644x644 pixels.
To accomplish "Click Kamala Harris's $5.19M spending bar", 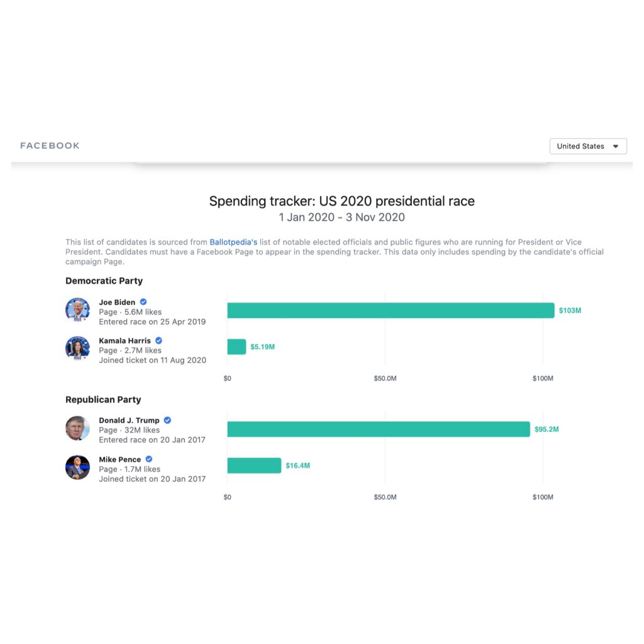I will 236,347.
